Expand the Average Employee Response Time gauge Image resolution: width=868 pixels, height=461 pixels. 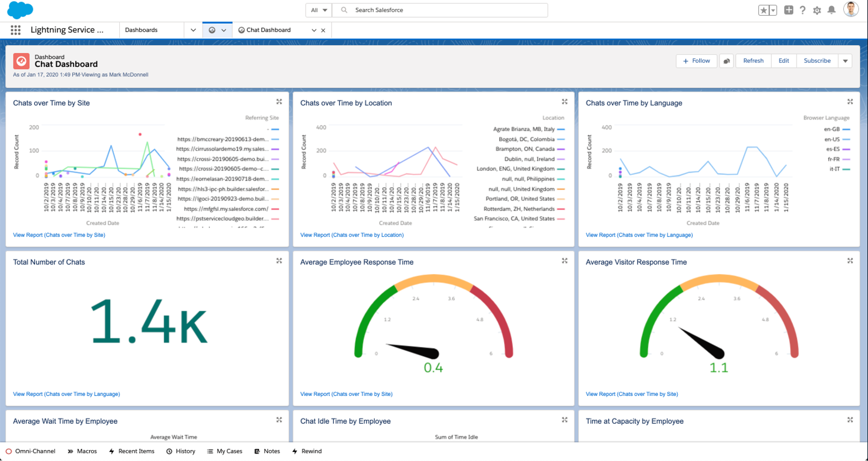564,261
